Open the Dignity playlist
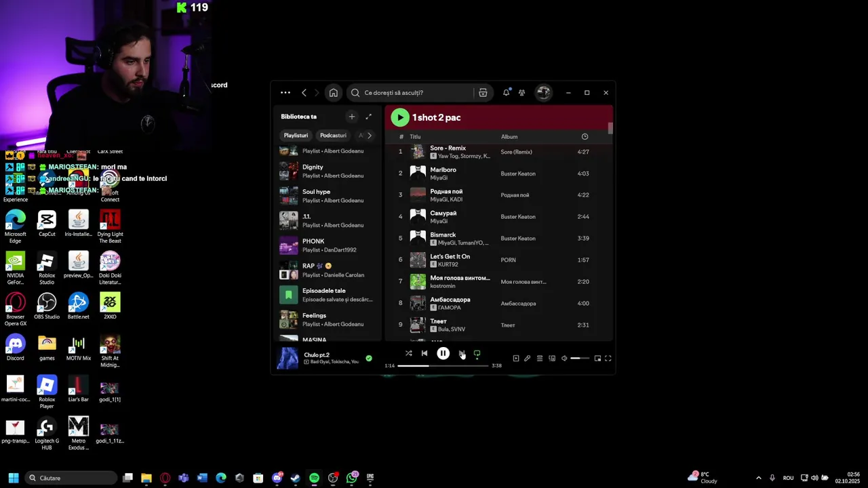This screenshot has height=488, width=868. pyautogui.click(x=329, y=171)
